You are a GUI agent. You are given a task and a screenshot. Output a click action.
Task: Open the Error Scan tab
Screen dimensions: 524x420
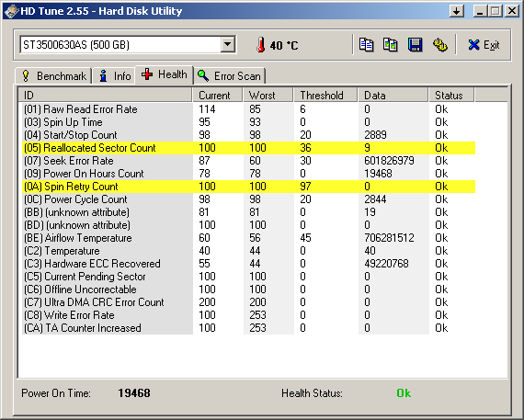point(229,76)
